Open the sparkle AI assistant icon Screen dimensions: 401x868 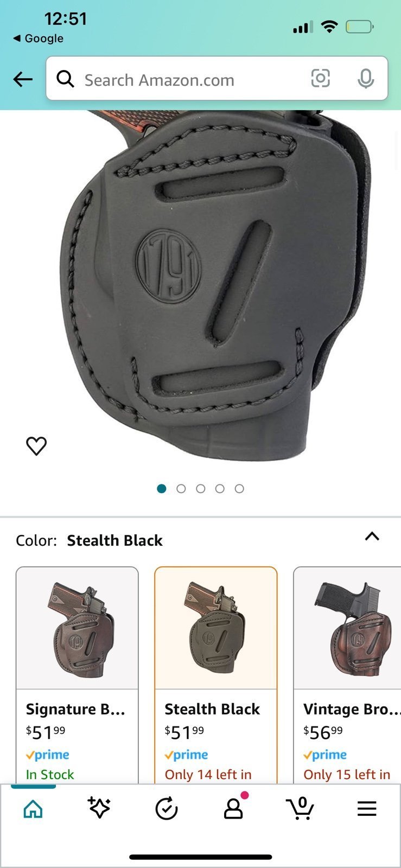(99, 808)
